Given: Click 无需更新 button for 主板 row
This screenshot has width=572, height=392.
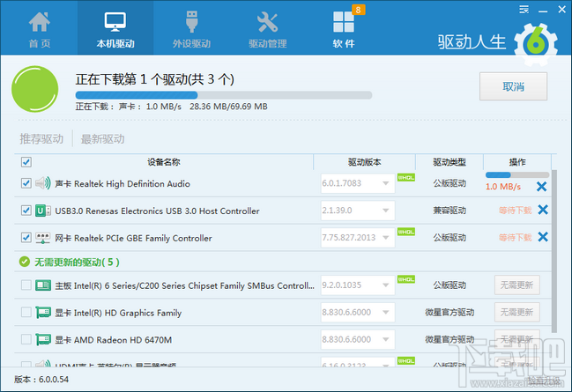Looking at the screenshot, I should coord(517,285).
